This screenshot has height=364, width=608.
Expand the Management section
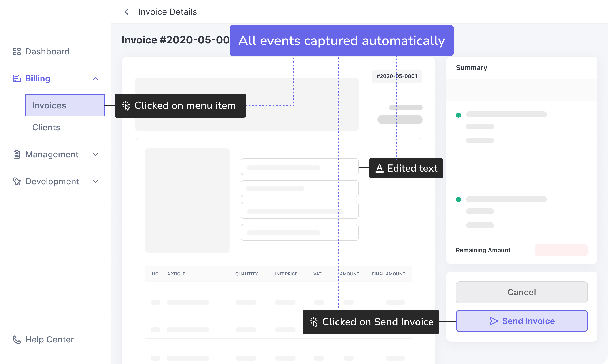tap(95, 154)
